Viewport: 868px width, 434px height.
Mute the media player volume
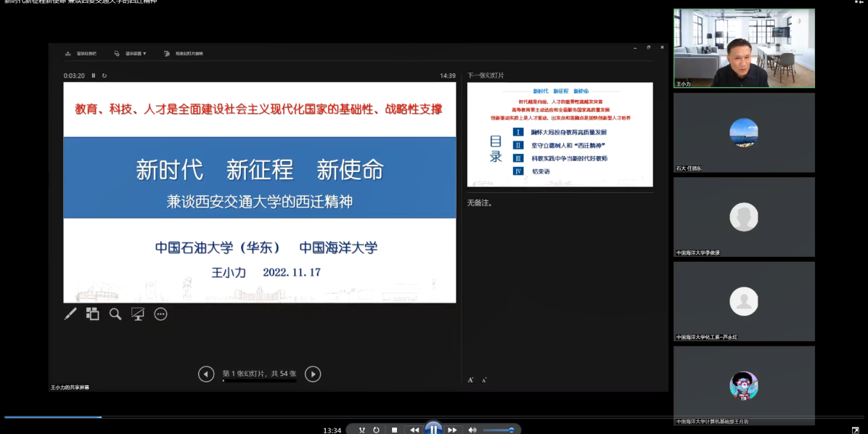click(x=472, y=430)
